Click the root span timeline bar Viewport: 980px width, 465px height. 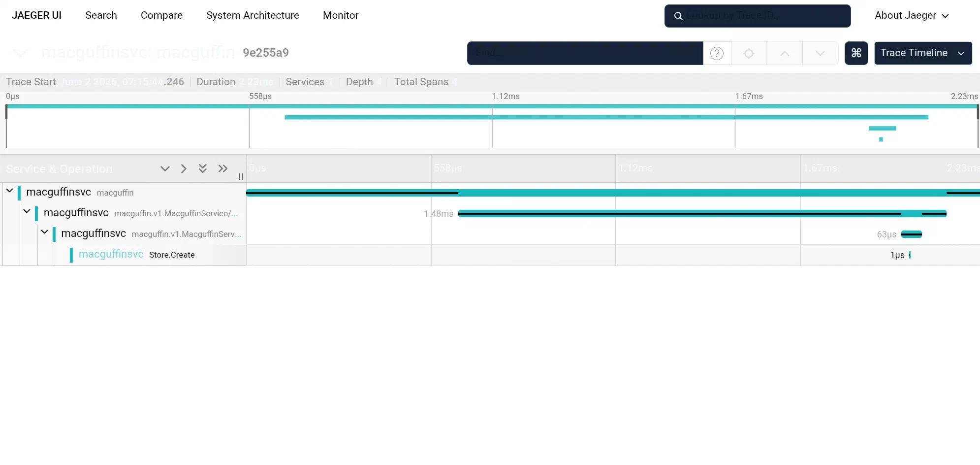pyautogui.click(x=613, y=193)
